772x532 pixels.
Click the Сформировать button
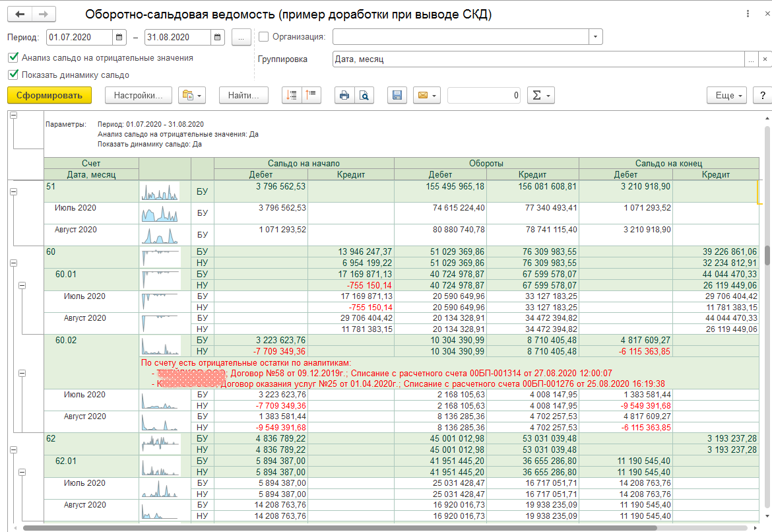[x=49, y=95]
